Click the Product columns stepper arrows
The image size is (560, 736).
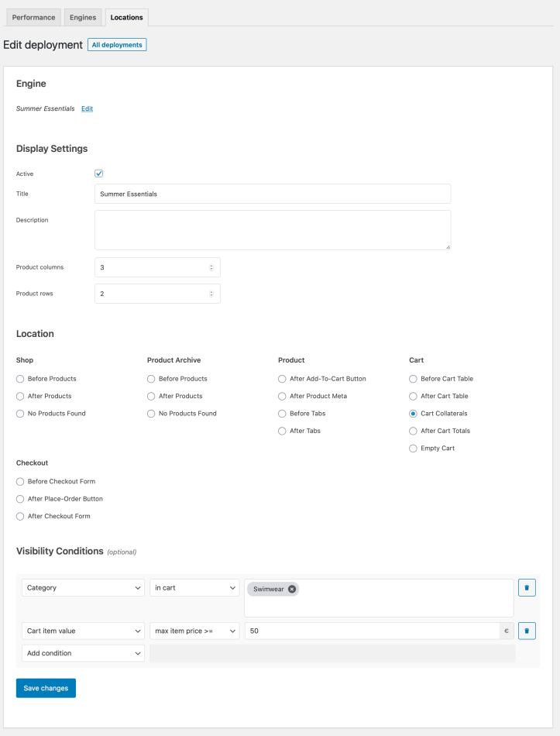[x=211, y=267]
